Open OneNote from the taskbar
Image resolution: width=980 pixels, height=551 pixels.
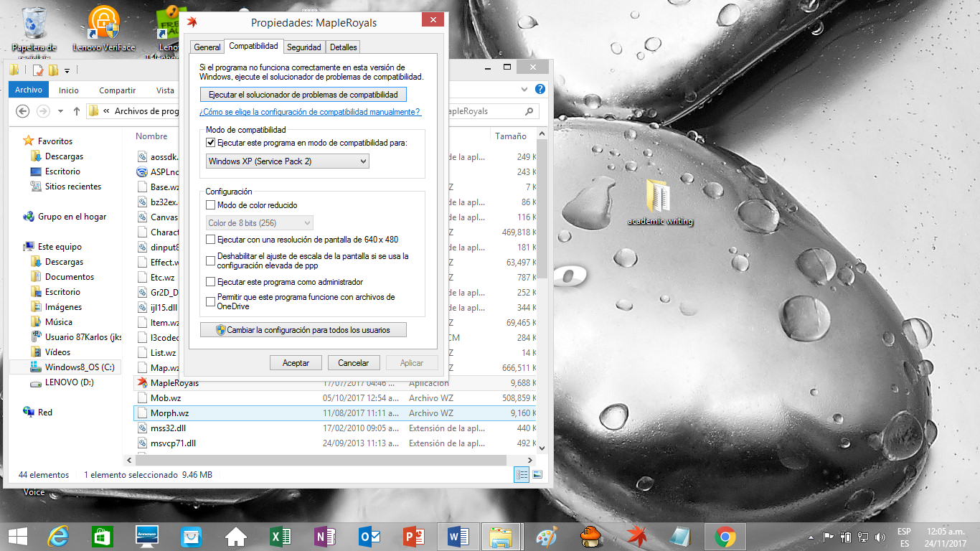pos(324,536)
